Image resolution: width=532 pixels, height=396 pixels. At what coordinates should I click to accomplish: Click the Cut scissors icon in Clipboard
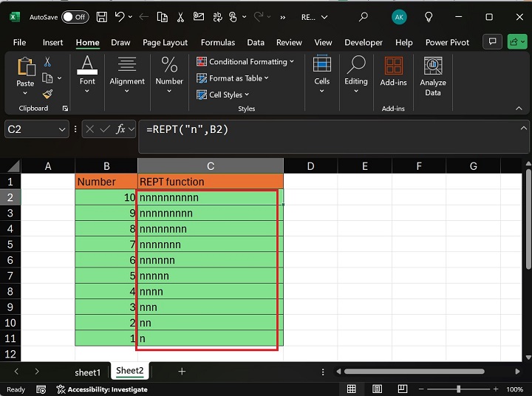48,62
